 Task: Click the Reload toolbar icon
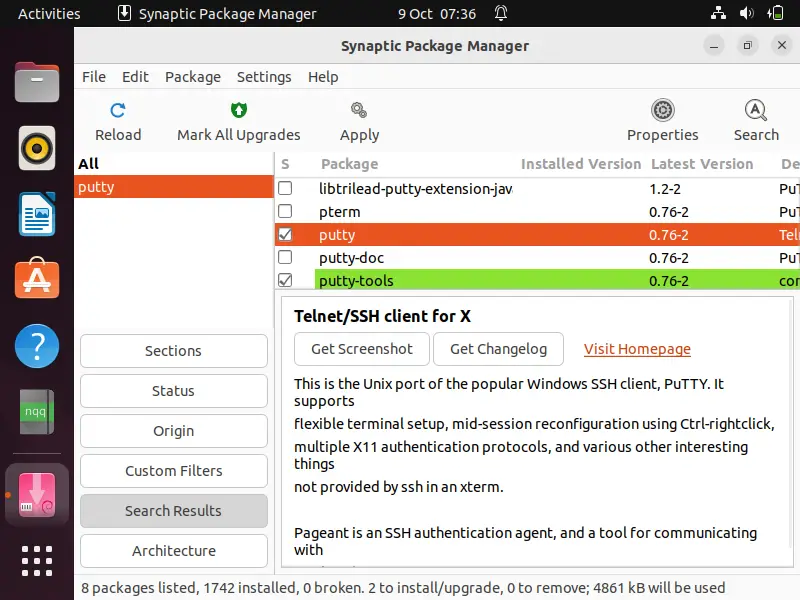(x=118, y=110)
